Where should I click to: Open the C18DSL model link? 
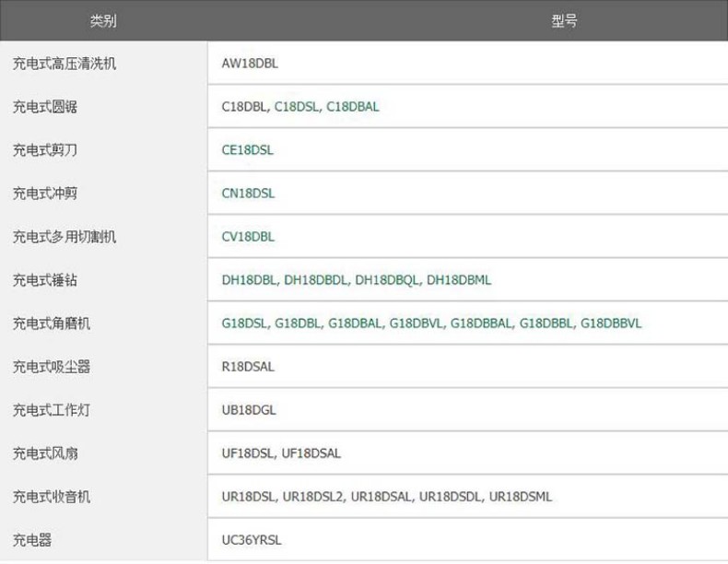pyautogui.click(x=297, y=107)
